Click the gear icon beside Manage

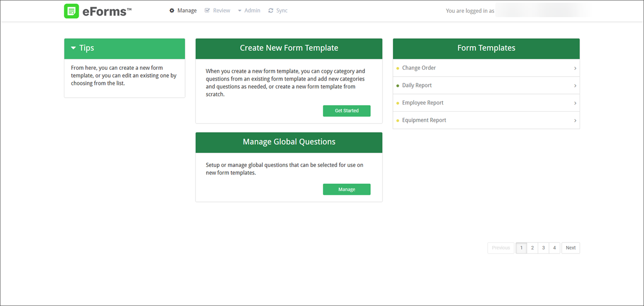(172, 11)
